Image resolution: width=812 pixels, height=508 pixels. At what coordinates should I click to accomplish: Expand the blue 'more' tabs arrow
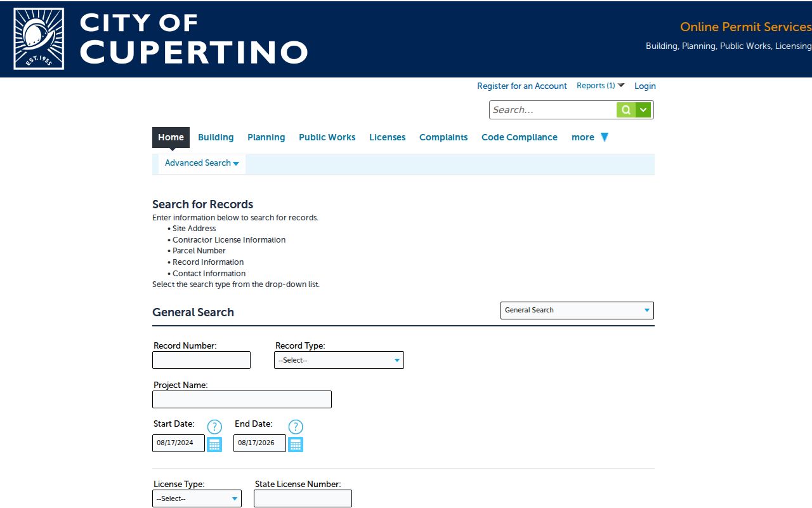point(605,137)
